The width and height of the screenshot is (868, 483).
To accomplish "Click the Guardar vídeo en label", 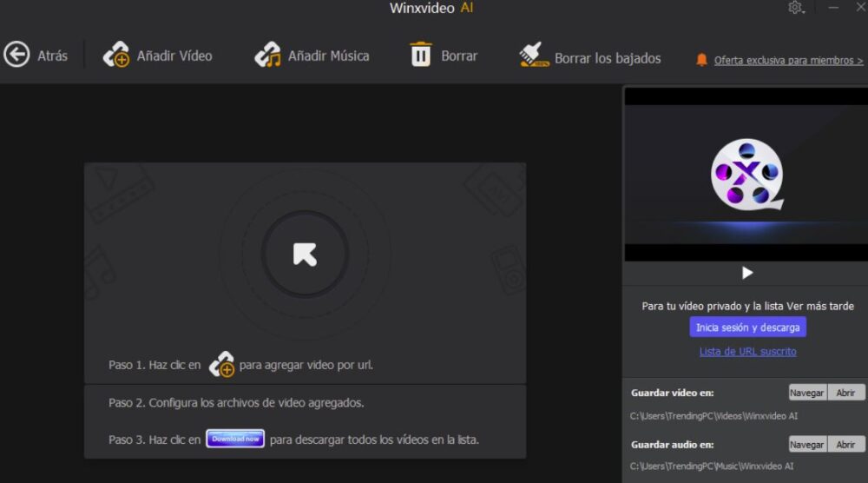I will click(672, 393).
